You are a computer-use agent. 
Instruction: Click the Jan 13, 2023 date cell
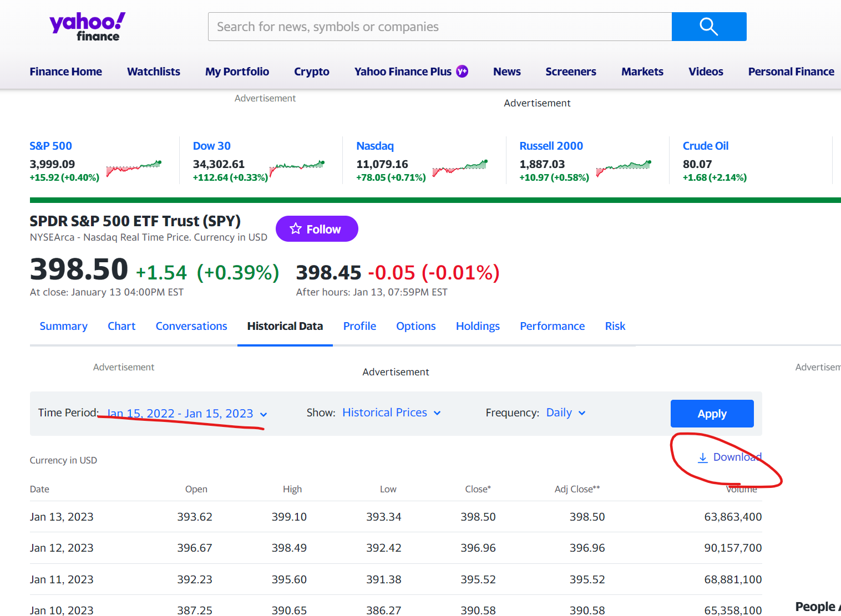click(x=62, y=517)
